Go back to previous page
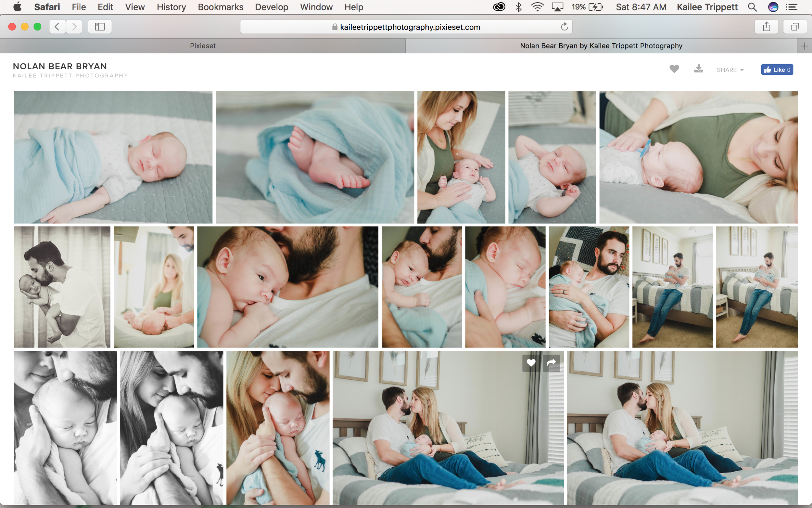Screen dimensions: 812x508 (x=57, y=27)
